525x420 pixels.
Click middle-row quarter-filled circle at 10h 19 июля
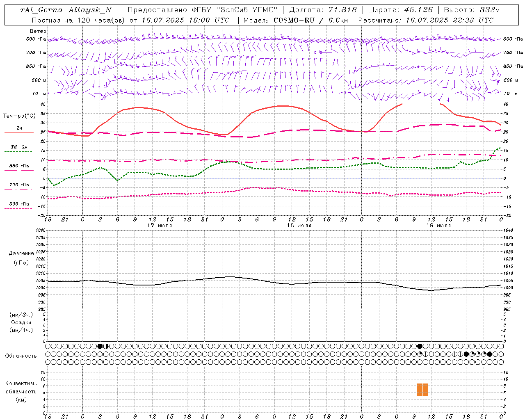click(x=420, y=354)
